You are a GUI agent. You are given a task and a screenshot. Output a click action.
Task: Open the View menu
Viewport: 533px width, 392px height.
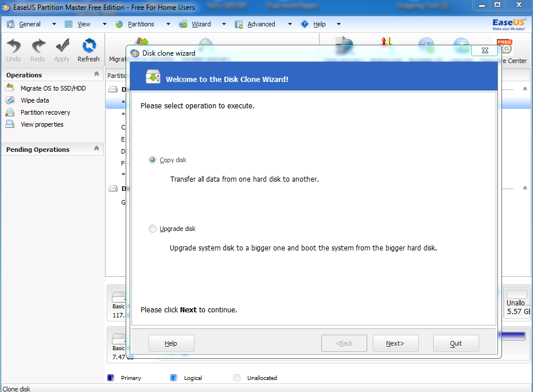[x=84, y=24]
